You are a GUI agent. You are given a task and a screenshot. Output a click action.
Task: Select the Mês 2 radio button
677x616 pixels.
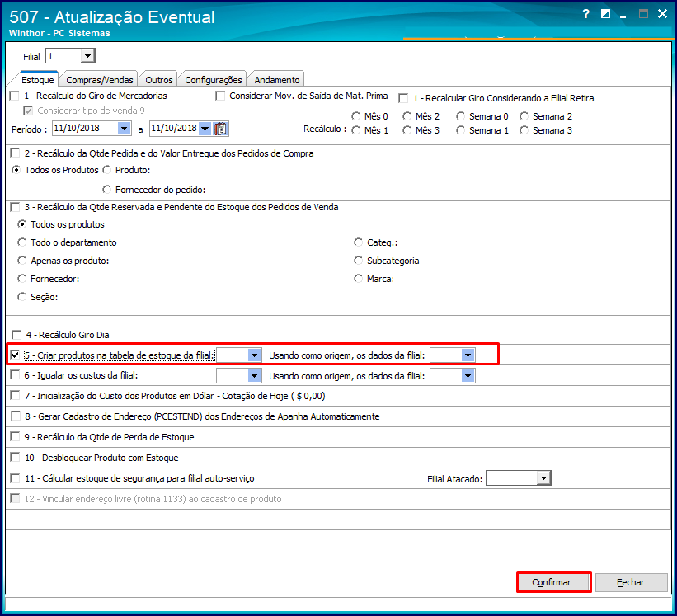point(407,116)
